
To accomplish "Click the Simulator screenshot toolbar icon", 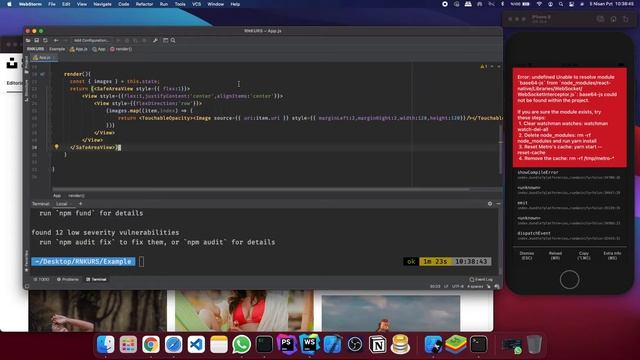I will point(600,19).
